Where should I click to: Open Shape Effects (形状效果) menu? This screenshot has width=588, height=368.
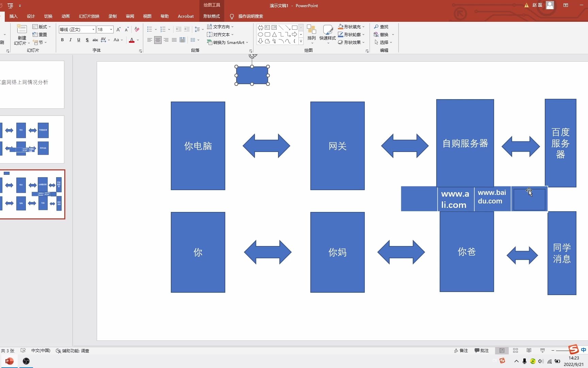pyautogui.click(x=351, y=43)
